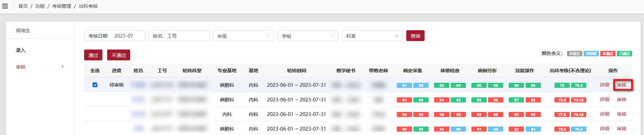Open the 科室 selector field
Viewport: 644px width, 135px height.
coord(372,36)
